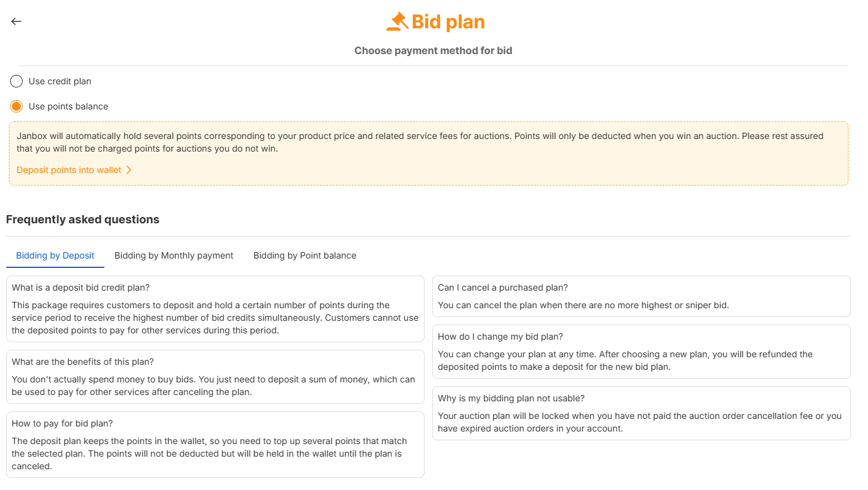The height and width of the screenshot is (490, 868).
Task: Expand 'What are the benefits of this plan?'
Action: [83, 362]
